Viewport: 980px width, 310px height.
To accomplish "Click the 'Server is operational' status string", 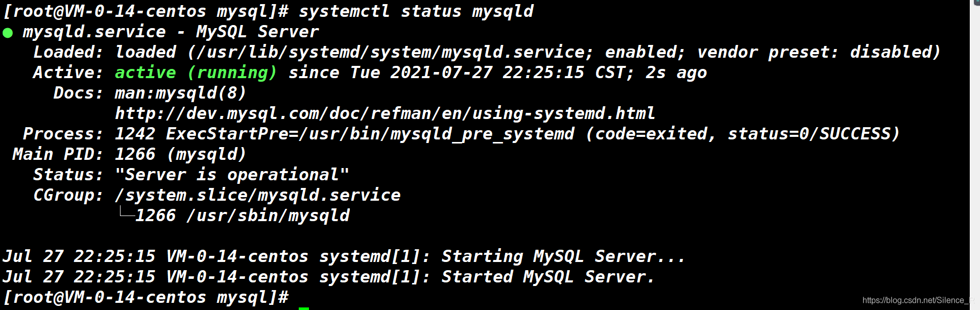I will click(x=232, y=175).
